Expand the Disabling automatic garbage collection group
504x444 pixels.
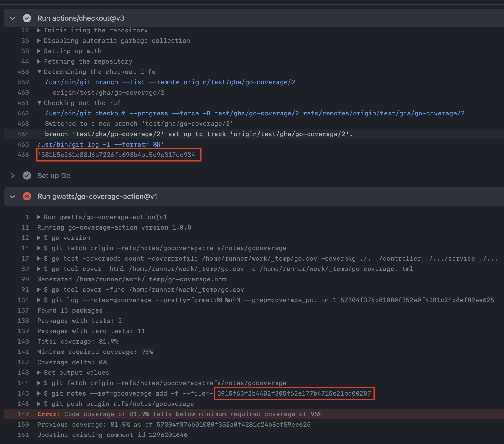(39, 41)
